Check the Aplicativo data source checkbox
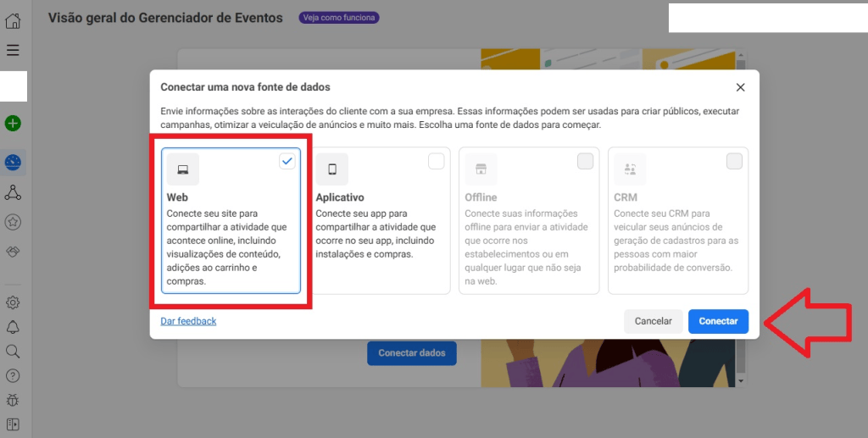 pos(437,161)
